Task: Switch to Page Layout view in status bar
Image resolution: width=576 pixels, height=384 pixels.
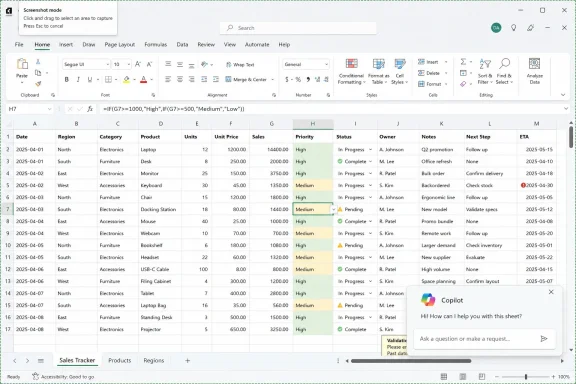Action: (x=463, y=377)
